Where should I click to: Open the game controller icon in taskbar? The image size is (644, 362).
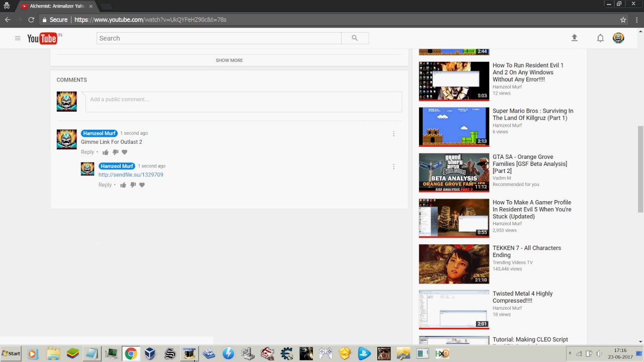point(326,353)
